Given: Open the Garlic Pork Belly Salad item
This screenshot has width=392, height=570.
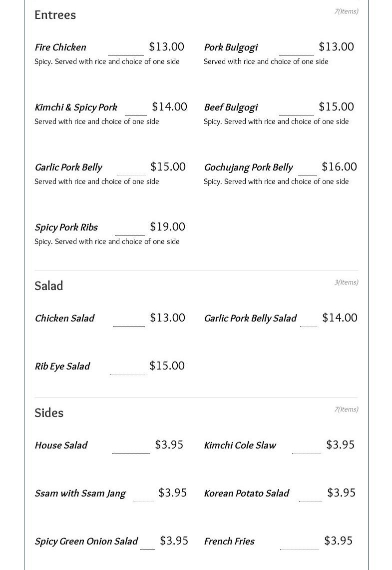Looking at the screenshot, I should click(x=250, y=318).
